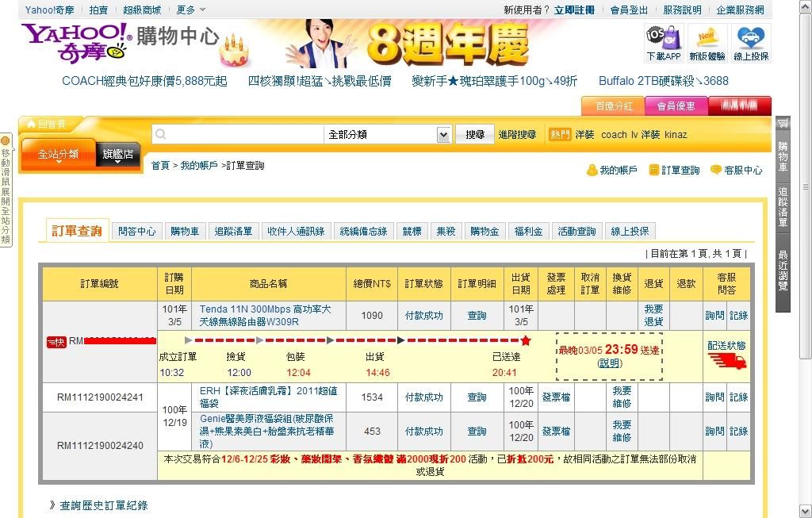Viewport: 812px width, 518px height.
Task: Click 我要維修 for the 453 order
Action: [622, 431]
